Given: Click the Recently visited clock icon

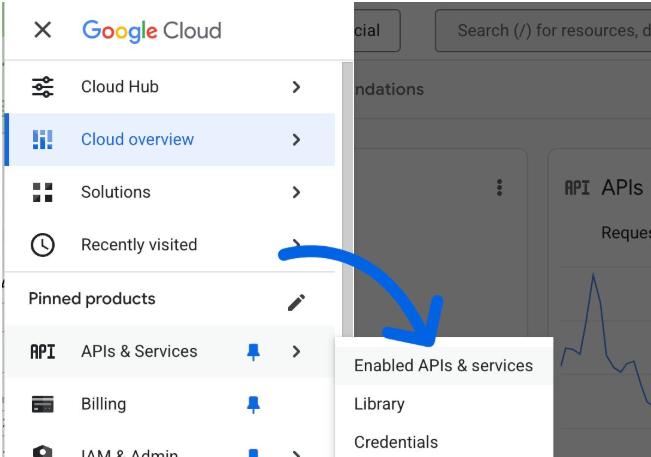Looking at the screenshot, I should pyautogui.click(x=42, y=245).
